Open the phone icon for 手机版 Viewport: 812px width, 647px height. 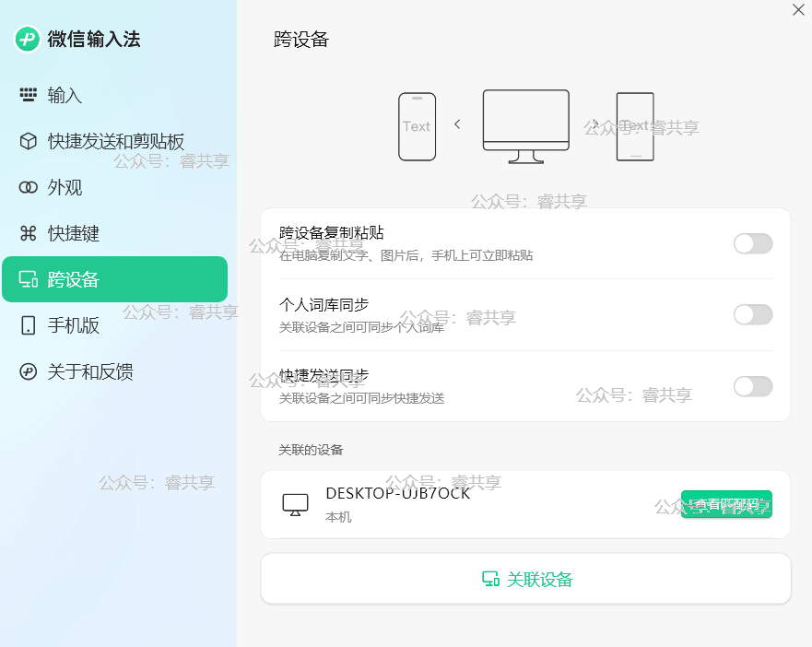28,325
